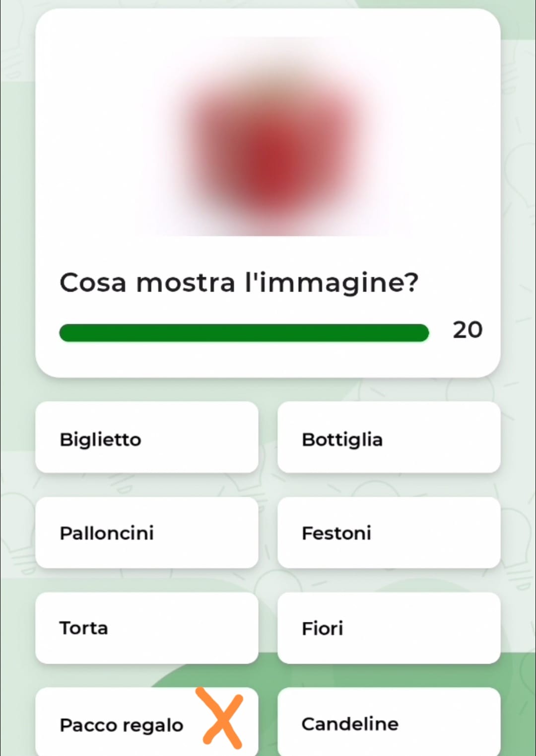Tap the word "Cosa" in the question
The width and height of the screenshot is (536, 756).
tap(93, 283)
